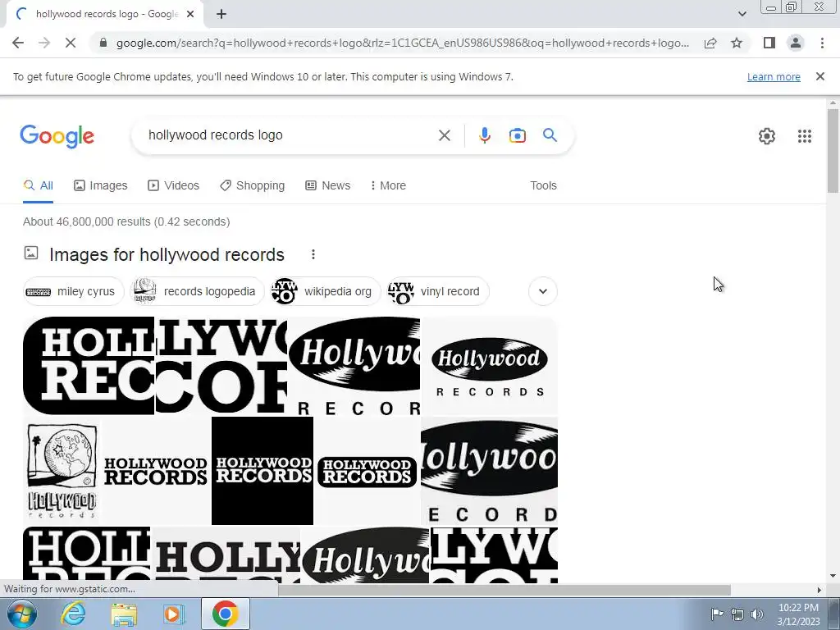
Task: Click the horizontal scrollbar at page bottom
Action: (504, 590)
